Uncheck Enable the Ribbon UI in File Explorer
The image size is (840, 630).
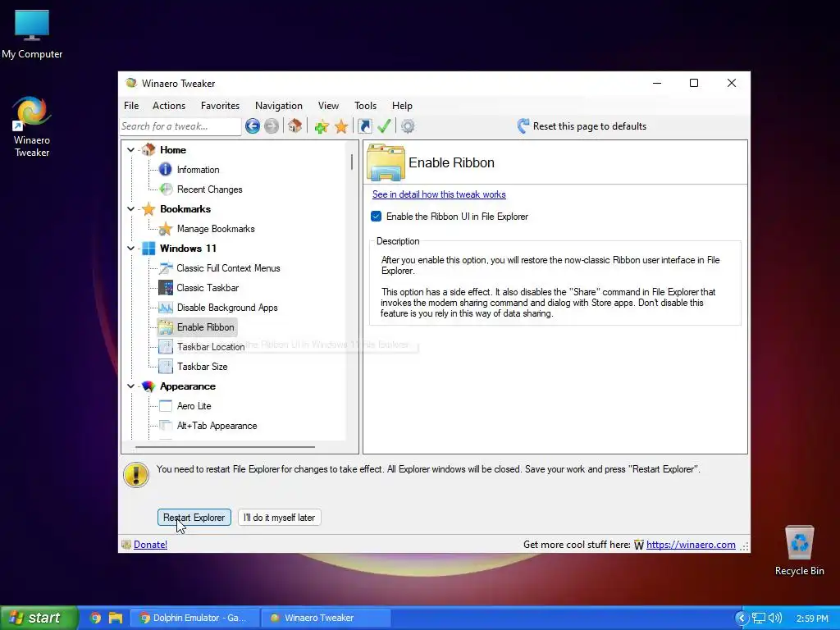click(376, 217)
